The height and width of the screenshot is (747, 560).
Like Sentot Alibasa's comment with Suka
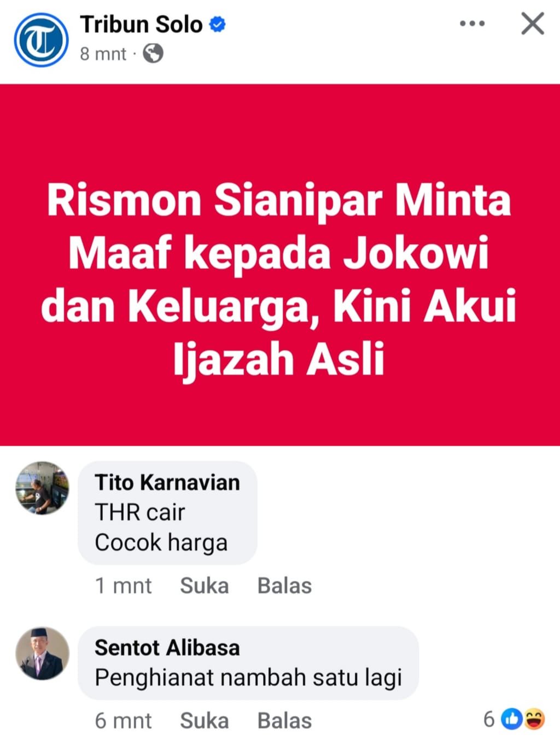click(205, 721)
